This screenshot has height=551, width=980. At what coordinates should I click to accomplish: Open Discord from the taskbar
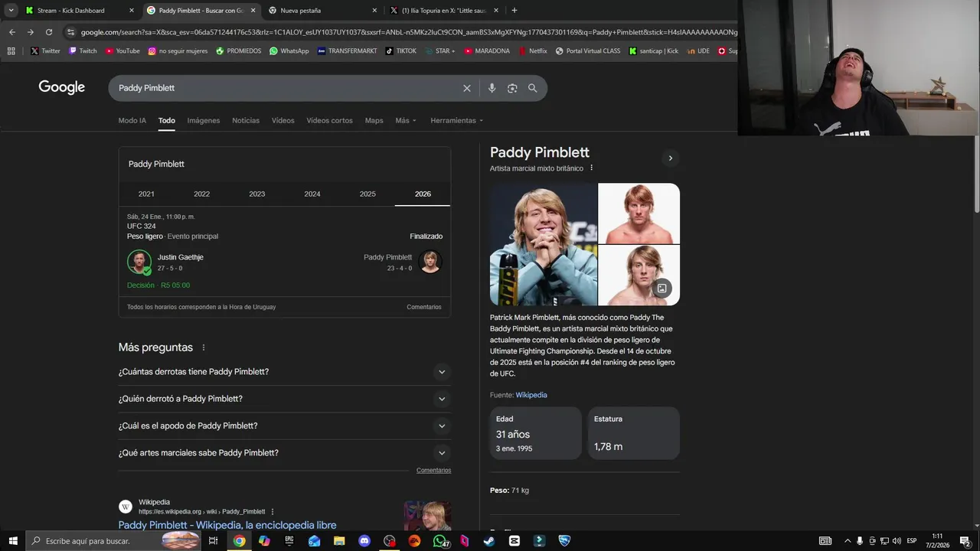[x=364, y=541]
